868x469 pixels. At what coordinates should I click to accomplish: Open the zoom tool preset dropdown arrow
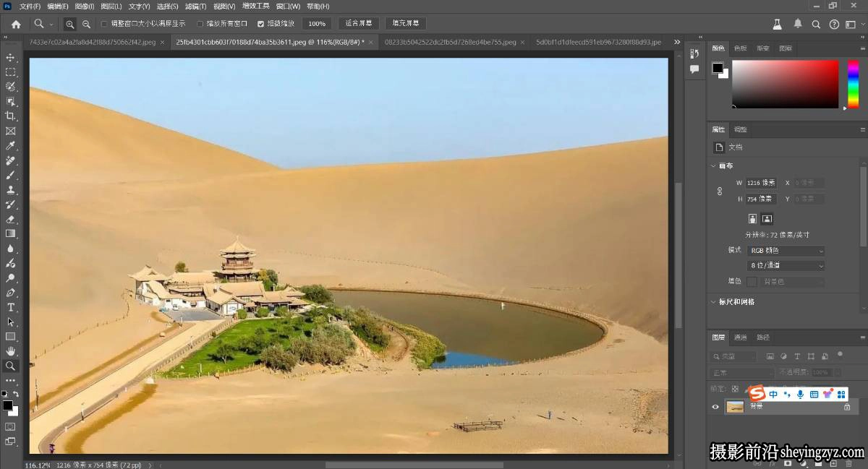(51, 24)
